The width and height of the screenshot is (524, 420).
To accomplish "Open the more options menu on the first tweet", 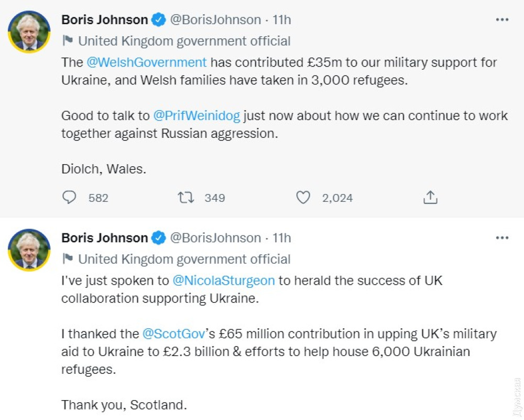I will (x=502, y=20).
